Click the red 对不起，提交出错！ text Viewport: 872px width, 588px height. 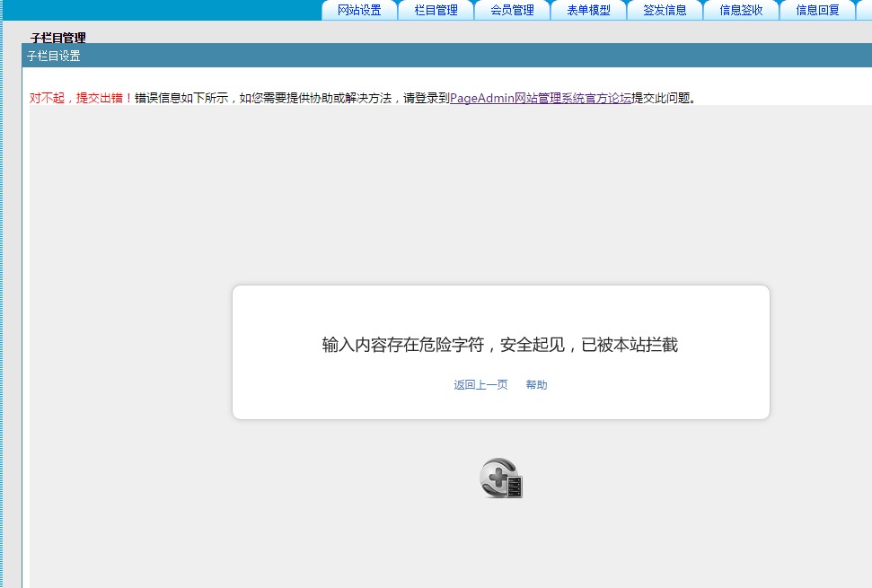point(81,99)
